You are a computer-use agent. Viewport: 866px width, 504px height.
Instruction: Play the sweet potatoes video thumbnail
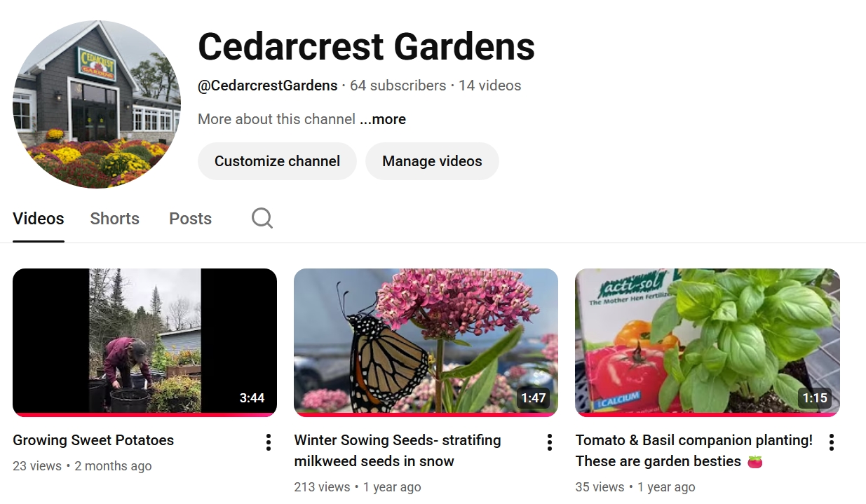pos(144,342)
